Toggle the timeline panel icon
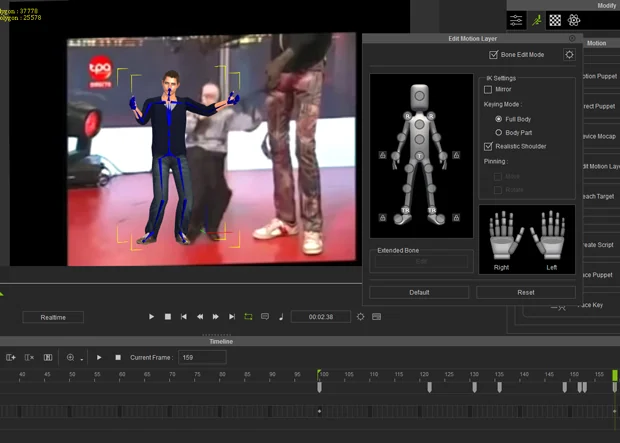This screenshot has height=443, width=620. (376, 317)
